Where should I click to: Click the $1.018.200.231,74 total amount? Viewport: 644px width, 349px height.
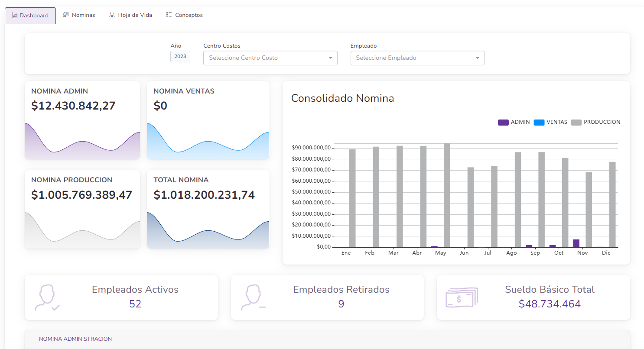click(x=204, y=195)
